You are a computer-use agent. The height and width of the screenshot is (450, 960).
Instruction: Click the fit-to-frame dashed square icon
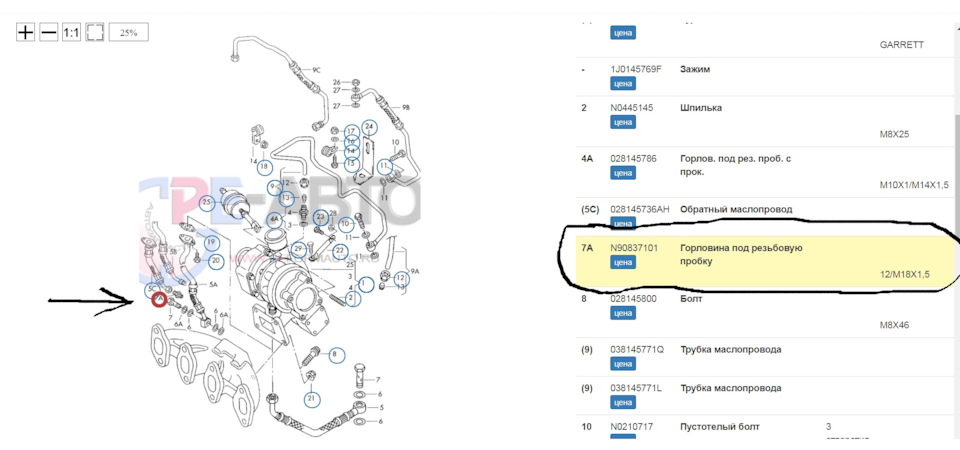point(94,32)
